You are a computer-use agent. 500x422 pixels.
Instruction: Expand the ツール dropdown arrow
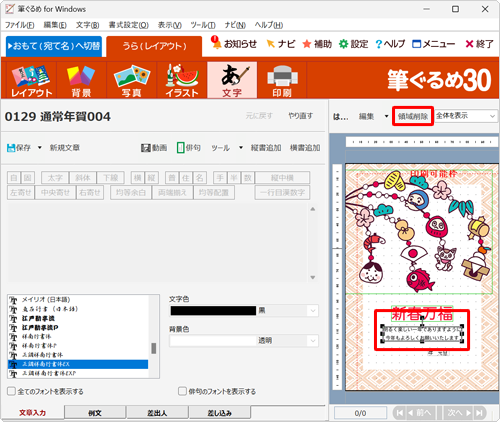241,148
